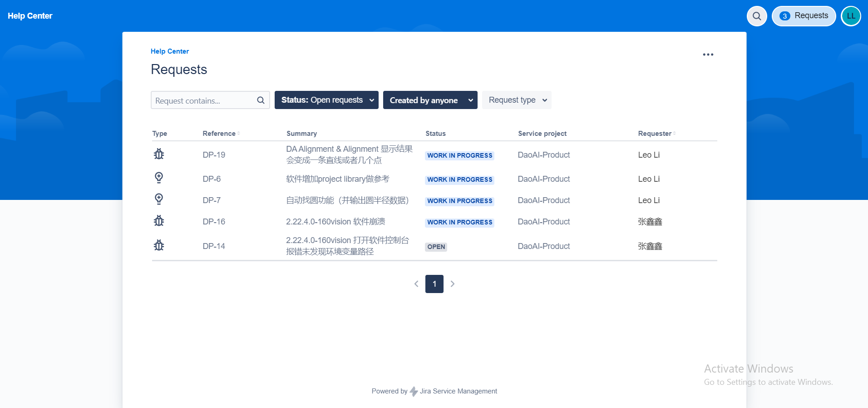
Task: Click the lightbulb icon for DP-7
Action: pos(159,199)
